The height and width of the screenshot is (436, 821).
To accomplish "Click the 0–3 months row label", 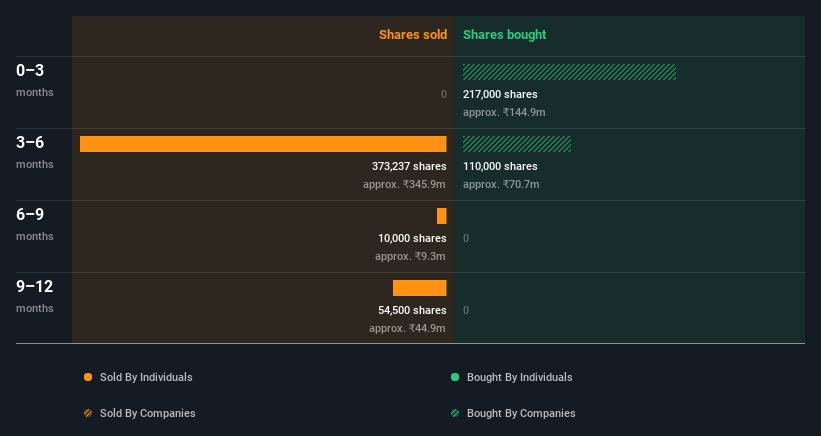I will [35, 80].
